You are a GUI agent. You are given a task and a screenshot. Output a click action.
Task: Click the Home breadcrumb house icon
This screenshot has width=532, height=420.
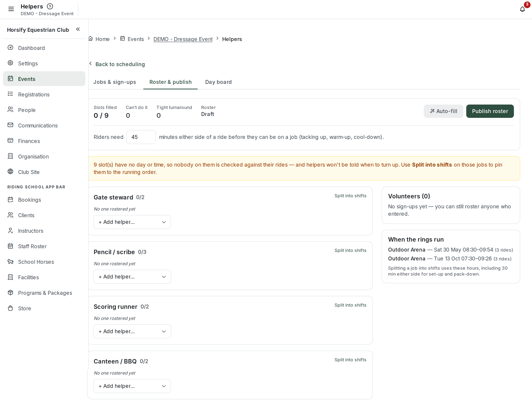[91, 39]
